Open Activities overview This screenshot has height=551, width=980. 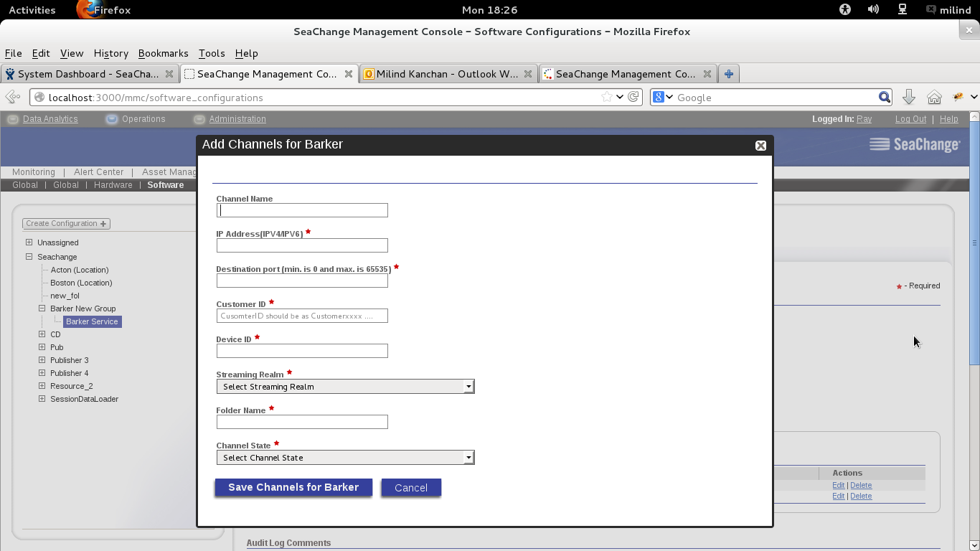tap(32, 10)
